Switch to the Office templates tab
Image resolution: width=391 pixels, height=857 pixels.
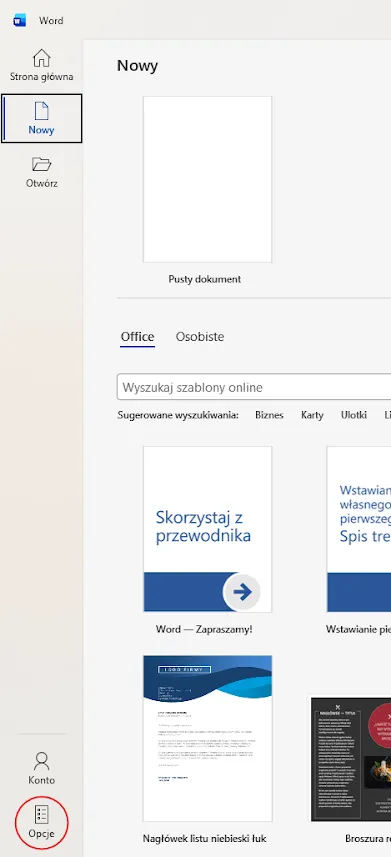pyautogui.click(x=137, y=337)
